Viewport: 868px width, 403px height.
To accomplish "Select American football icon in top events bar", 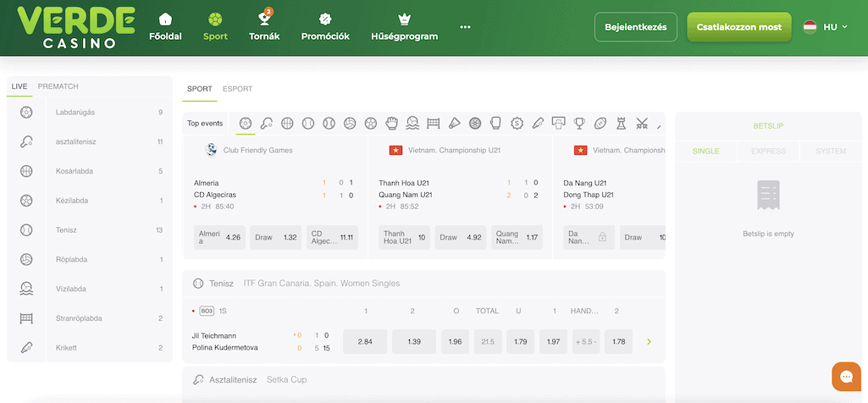I will click(x=600, y=124).
